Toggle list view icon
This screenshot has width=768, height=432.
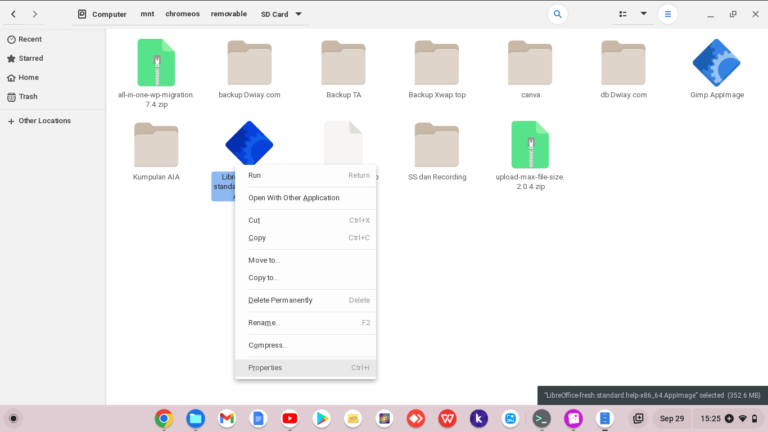click(623, 14)
